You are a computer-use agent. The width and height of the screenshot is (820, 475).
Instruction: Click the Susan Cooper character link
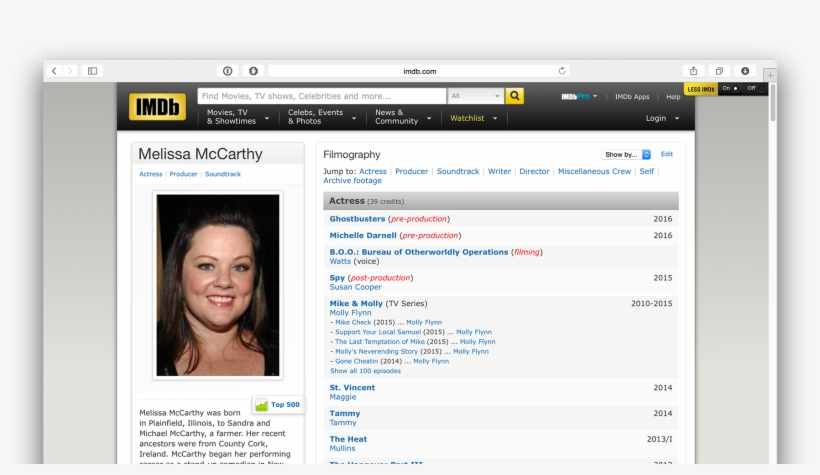[x=356, y=287]
